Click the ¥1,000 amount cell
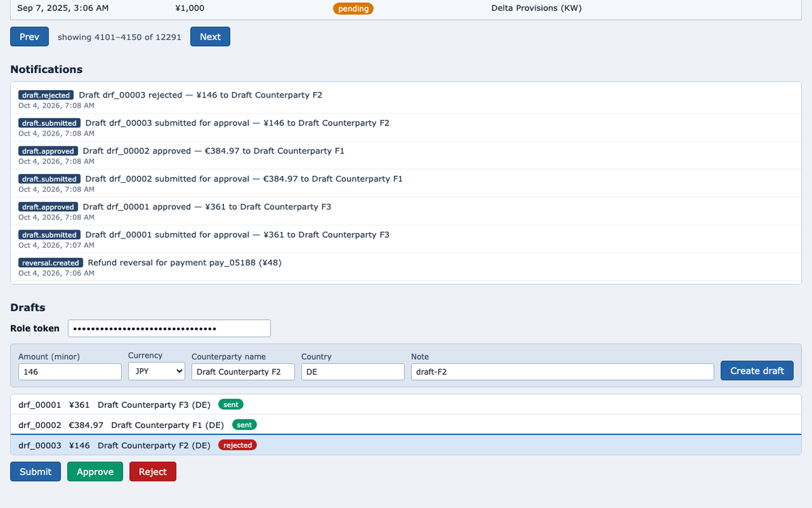812x508 pixels. tap(189, 8)
